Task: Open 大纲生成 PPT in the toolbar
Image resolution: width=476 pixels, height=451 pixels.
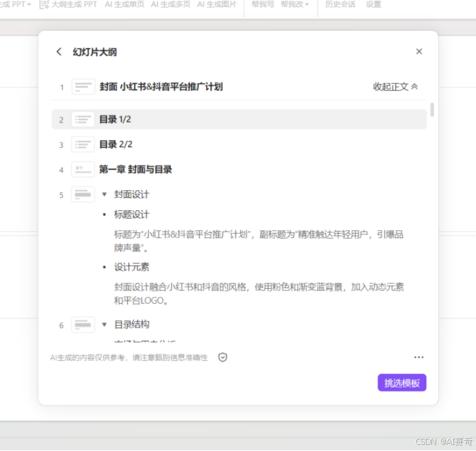Action: (74, 5)
